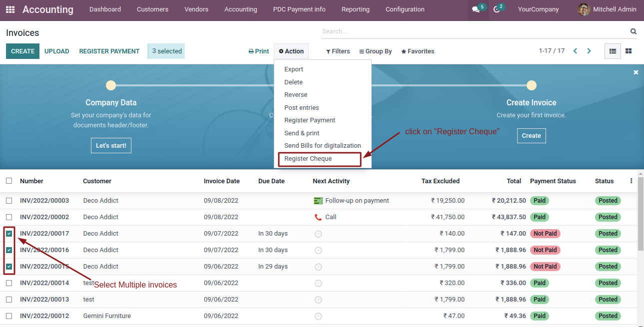The image size is (644, 327).
Task: Click the Call phone activity icon
Action: click(x=318, y=217)
